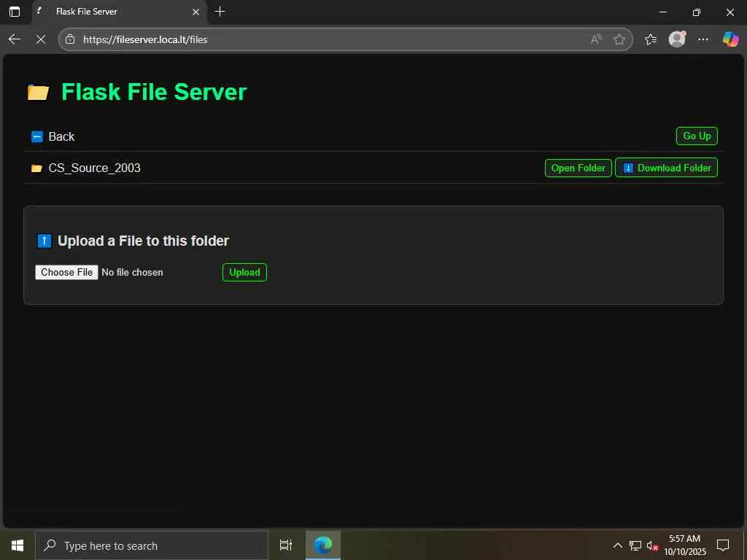Image resolution: width=747 pixels, height=560 pixels.
Task: Open tab actions menu
Action: coord(15,12)
